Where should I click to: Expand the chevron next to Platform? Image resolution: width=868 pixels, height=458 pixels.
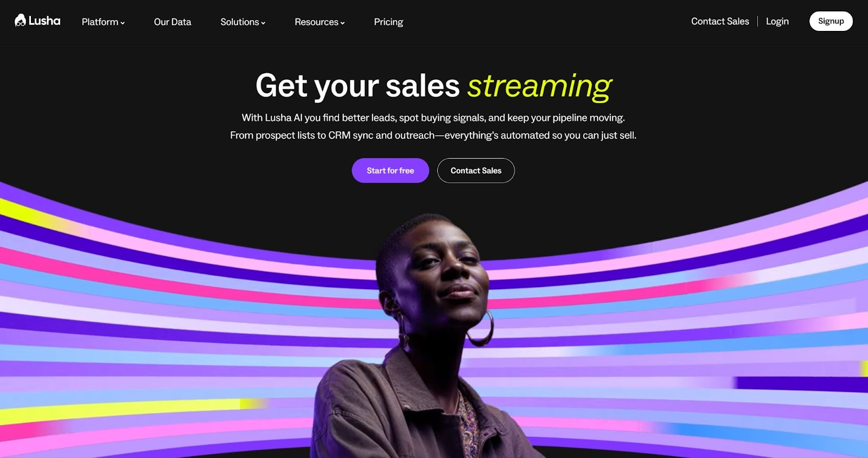pyautogui.click(x=123, y=23)
